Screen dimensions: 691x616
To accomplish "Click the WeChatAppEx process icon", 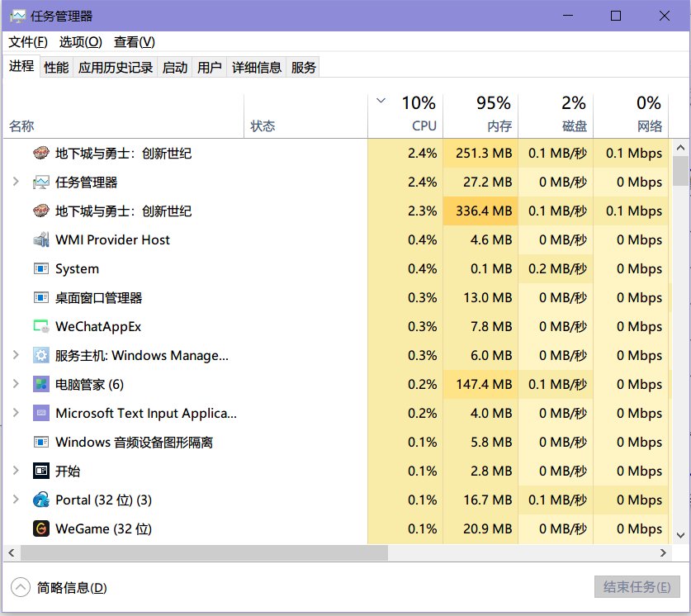I will point(41,326).
